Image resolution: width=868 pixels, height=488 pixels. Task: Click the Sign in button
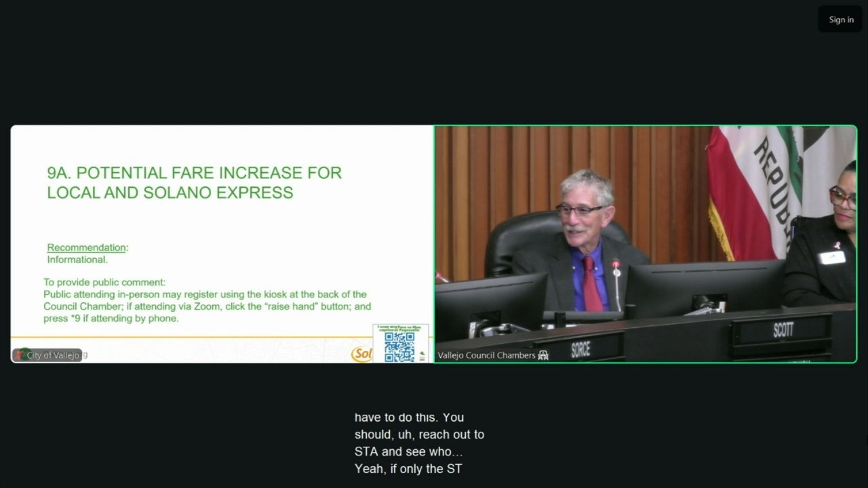pyautogui.click(x=841, y=20)
